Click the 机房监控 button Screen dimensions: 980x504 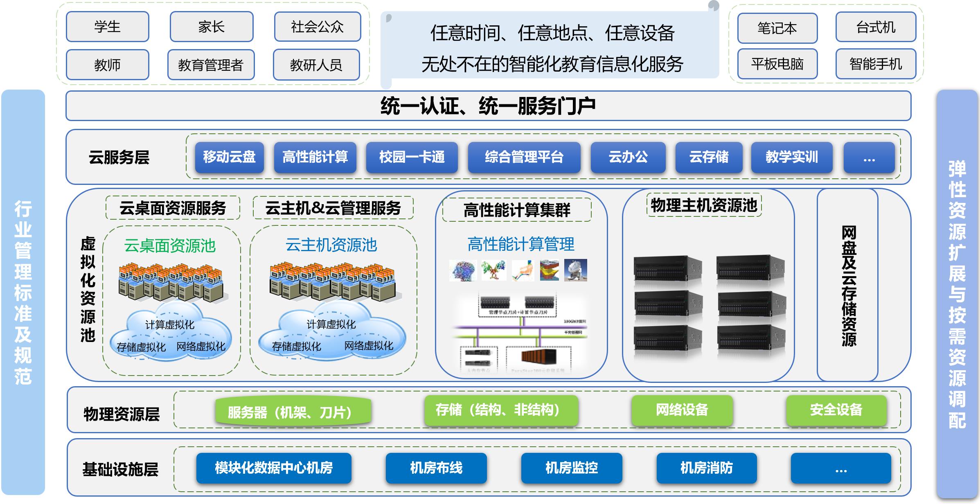coord(571,468)
